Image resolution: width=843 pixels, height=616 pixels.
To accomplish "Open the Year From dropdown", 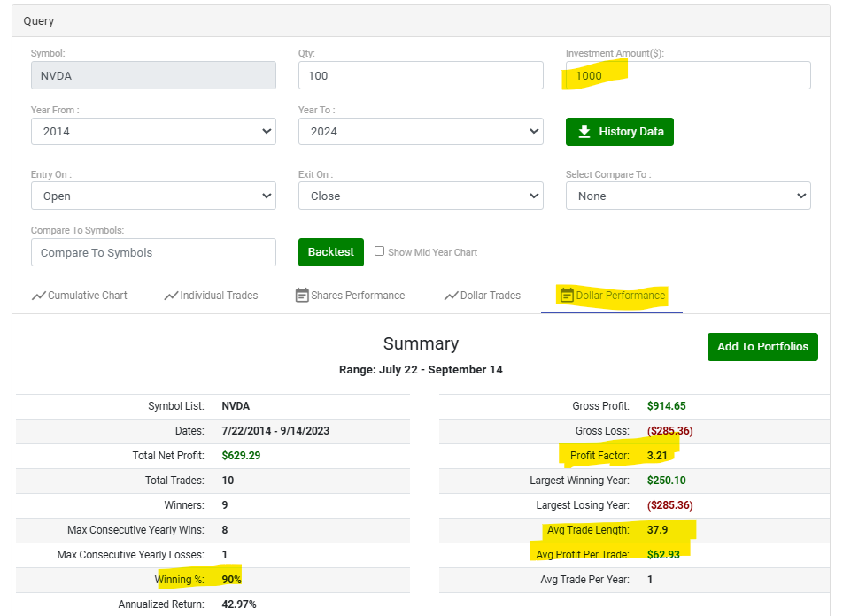I will (153, 132).
